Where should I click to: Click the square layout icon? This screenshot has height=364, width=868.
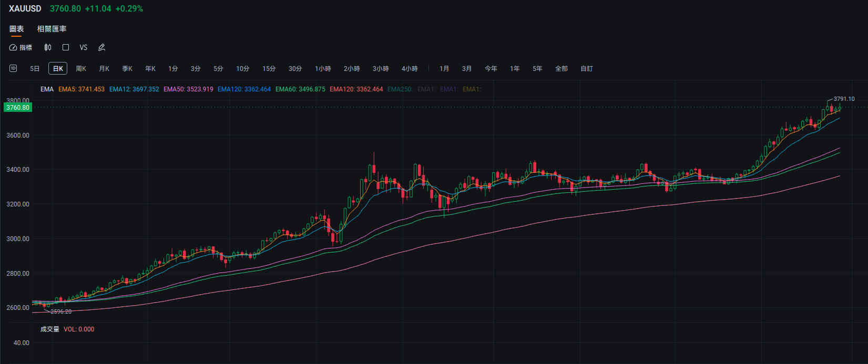pos(66,48)
